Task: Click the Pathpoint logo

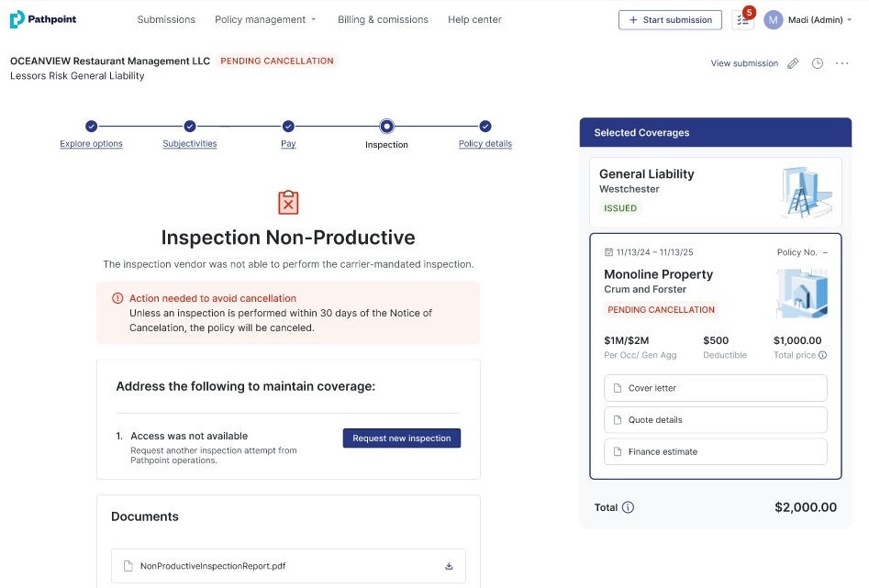Action: coord(43,19)
